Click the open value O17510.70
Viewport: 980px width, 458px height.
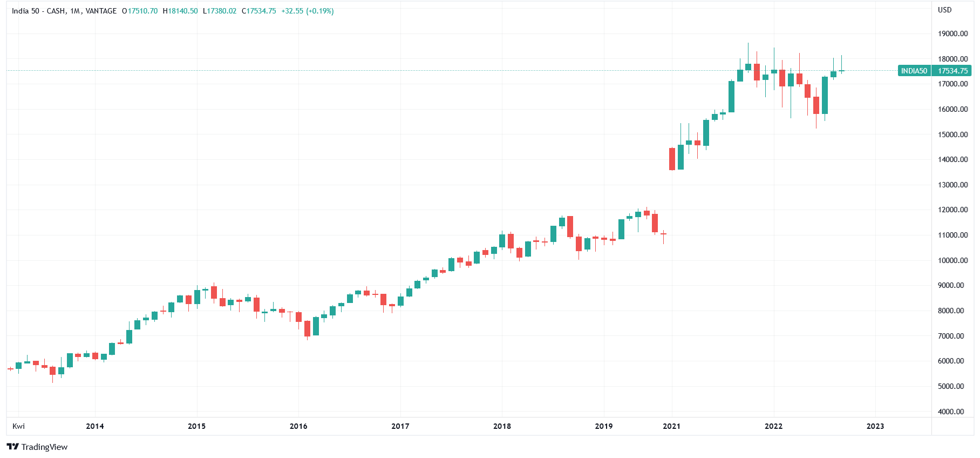tap(140, 11)
